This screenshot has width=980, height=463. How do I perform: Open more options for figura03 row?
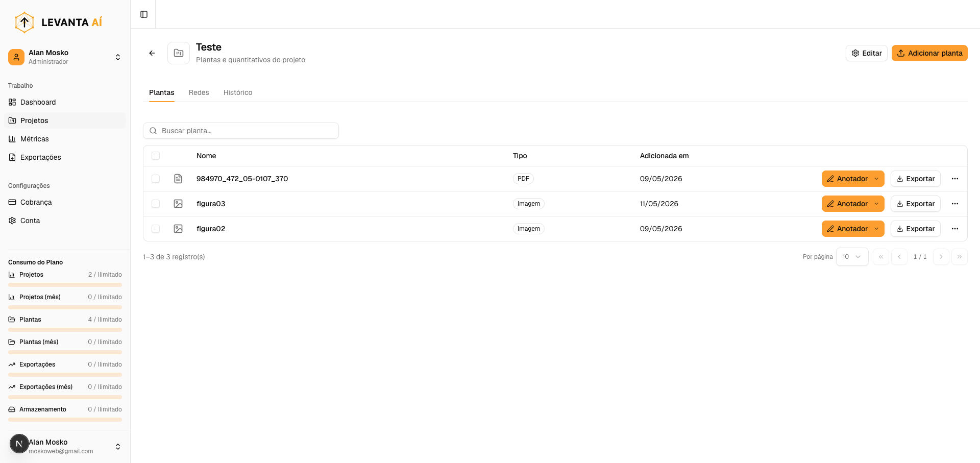point(955,204)
